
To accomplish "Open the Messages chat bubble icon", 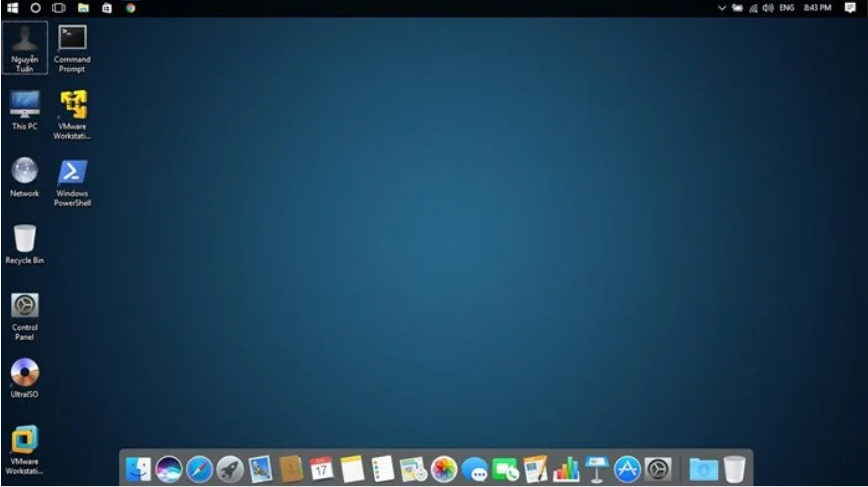I will click(474, 469).
